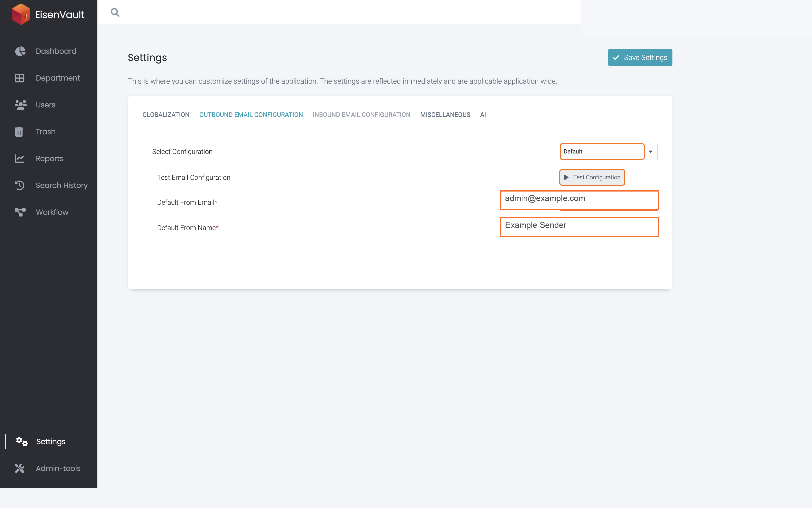
Task: Open Admin-tools from sidebar
Action: 48,468
